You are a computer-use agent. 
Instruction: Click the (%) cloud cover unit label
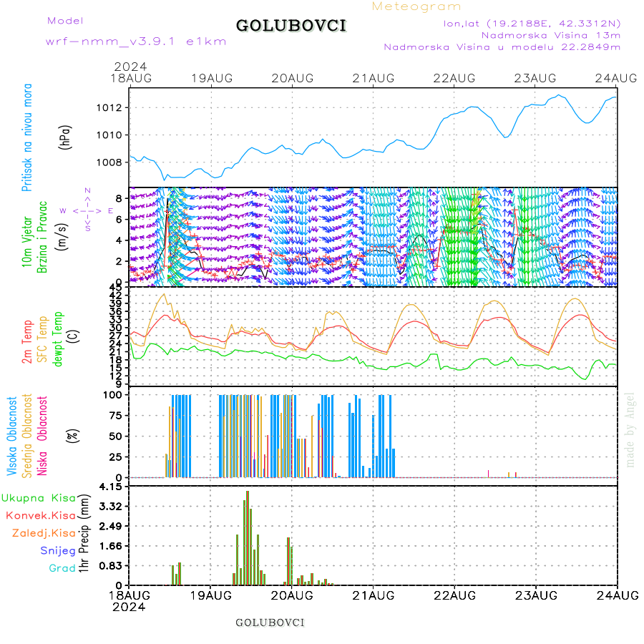pos(73,436)
